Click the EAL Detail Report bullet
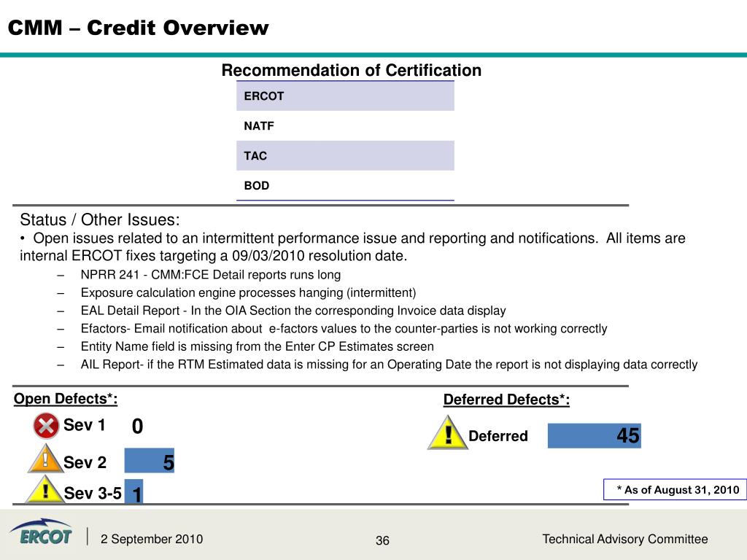 pos(293,311)
